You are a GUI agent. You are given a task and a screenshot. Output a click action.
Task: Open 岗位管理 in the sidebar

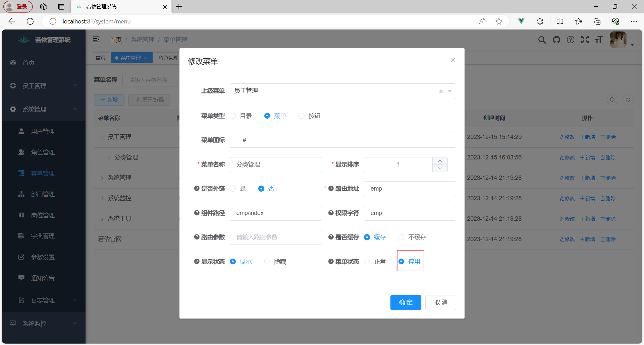[44, 215]
